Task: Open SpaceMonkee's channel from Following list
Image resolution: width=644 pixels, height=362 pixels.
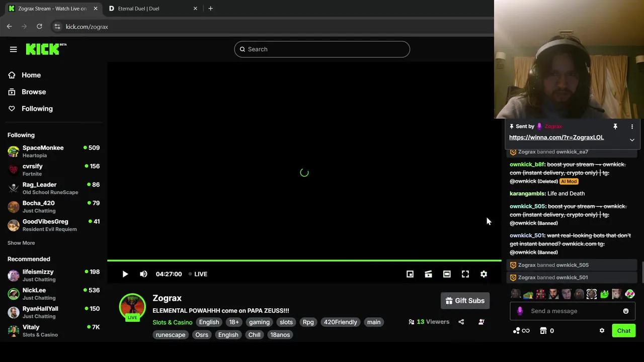Action: (43, 151)
